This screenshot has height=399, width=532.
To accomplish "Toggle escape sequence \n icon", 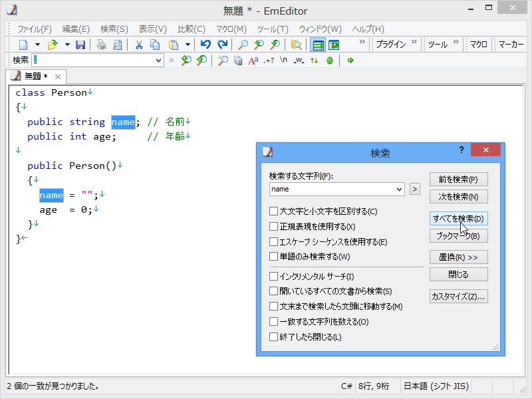I will (283, 60).
